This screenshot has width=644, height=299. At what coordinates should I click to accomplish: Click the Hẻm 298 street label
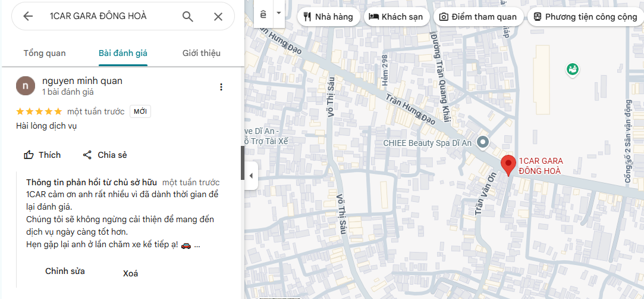point(385,70)
